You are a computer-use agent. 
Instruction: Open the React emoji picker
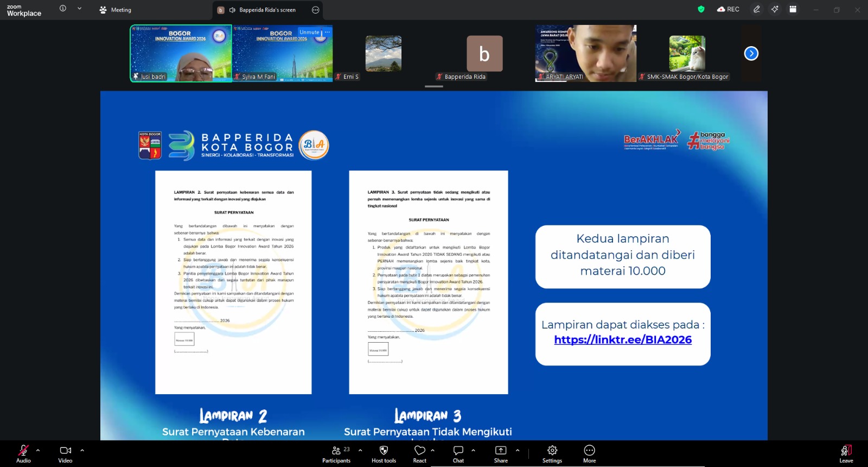pos(420,453)
